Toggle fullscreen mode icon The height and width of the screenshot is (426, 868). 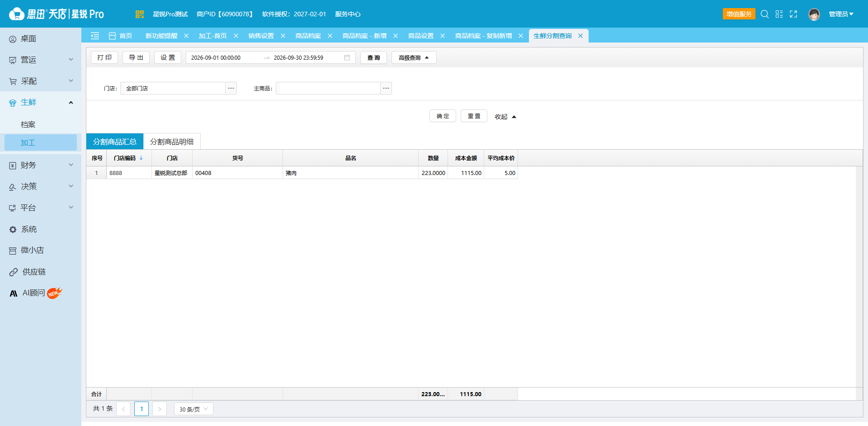coord(793,14)
